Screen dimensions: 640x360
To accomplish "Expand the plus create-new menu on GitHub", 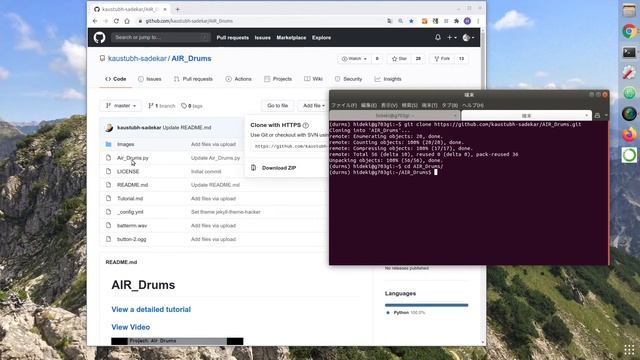I will click(x=451, y=38).
